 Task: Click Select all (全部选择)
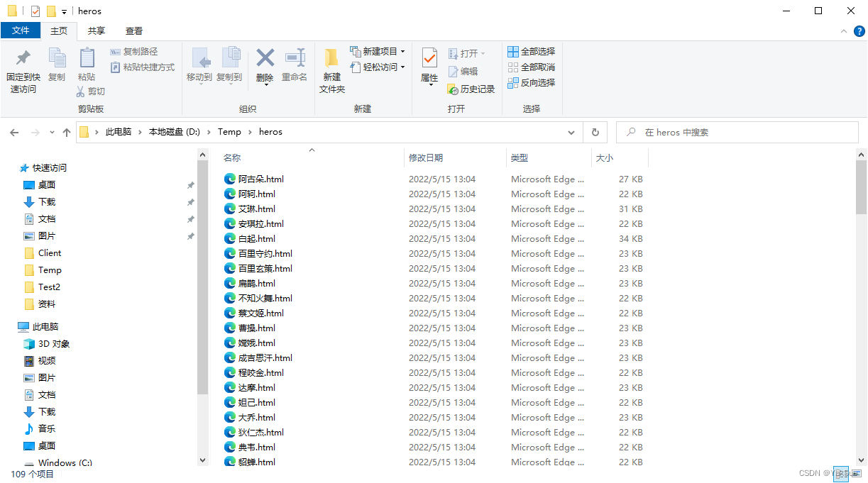(531, 52)
